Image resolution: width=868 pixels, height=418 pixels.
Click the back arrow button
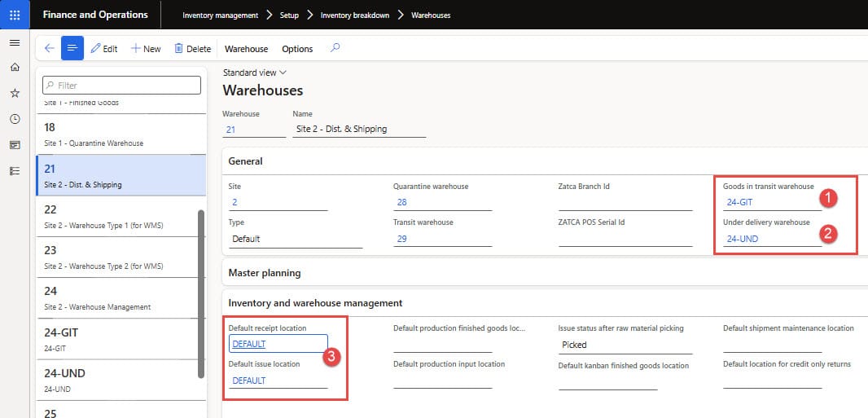click(50, 49)
